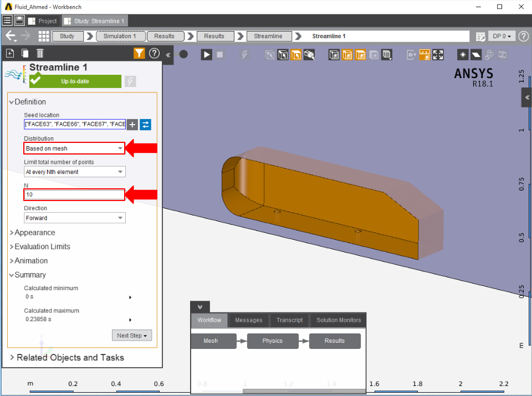
Task: Click the fit-to-window arrows icon
Action: pos(438,55)
